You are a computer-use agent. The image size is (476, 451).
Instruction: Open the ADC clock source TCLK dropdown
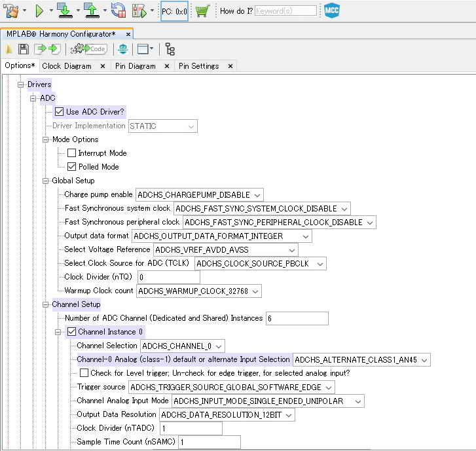click(x=260, y=263)
